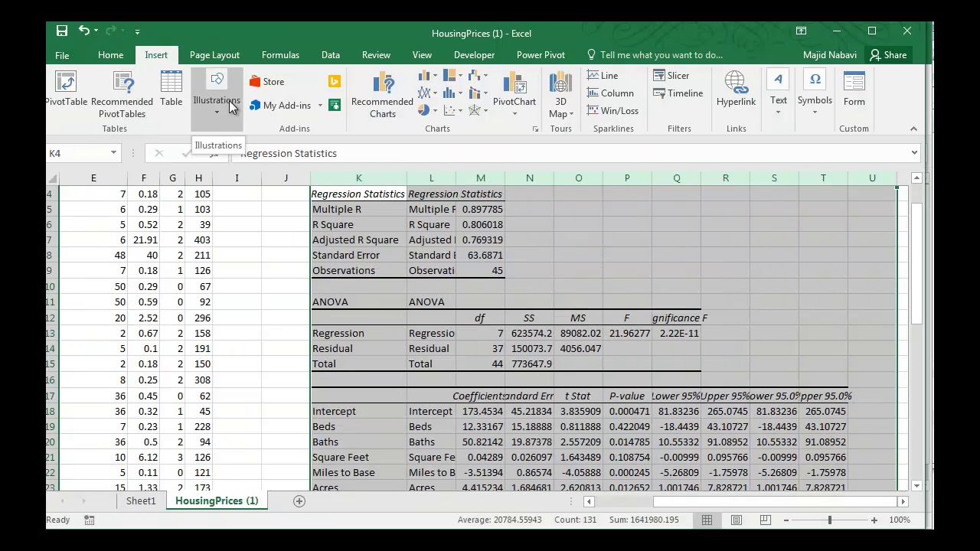Expand the formula bar

click(x=914, y=153)
